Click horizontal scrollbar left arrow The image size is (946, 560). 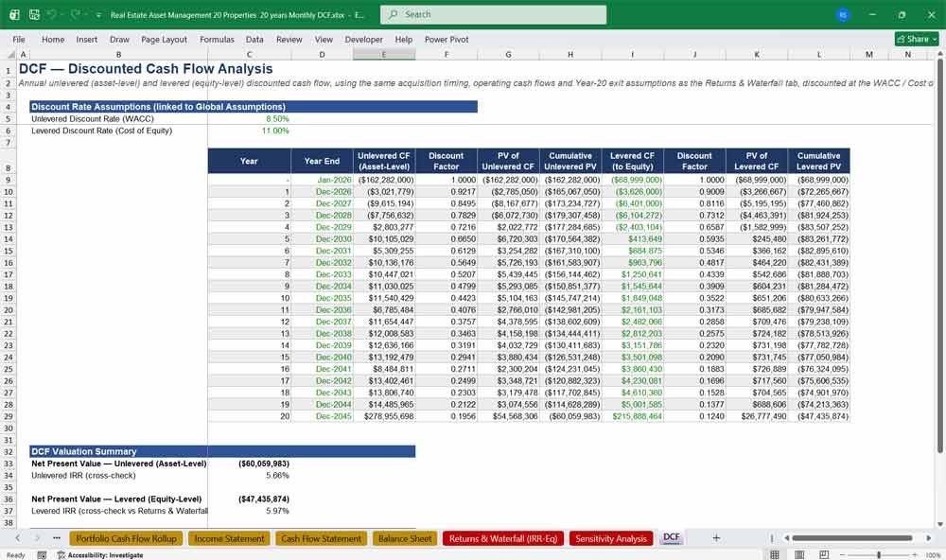[x=786, y=537]
